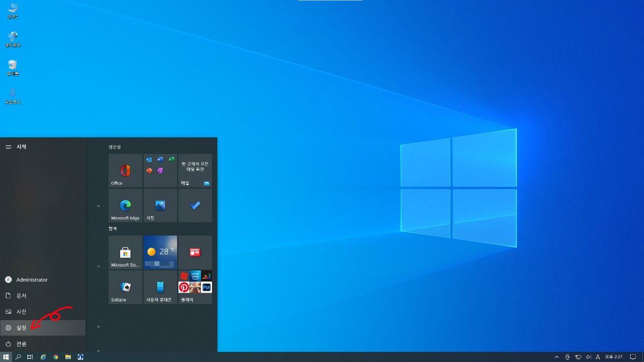Open the blue pinned app after File Explorer
The image size is (644, 362).
click(80, 357)
